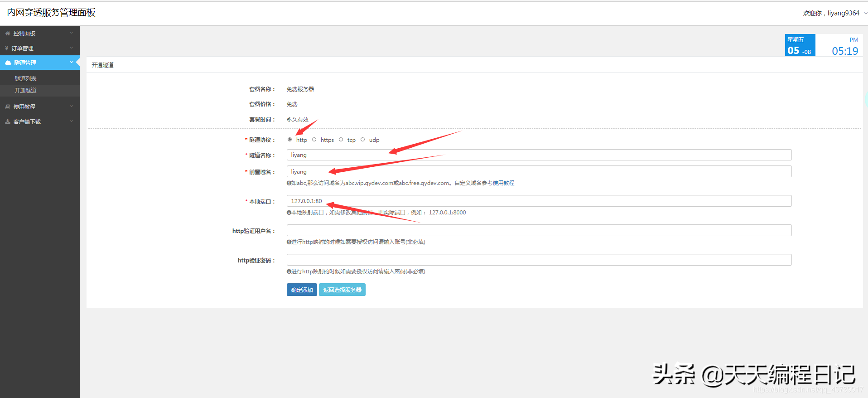Image resolution: width=868 pixels, height=398 pixels.
Task: Click the 隧道协议 field label
Action: click(x=262, y=140)
